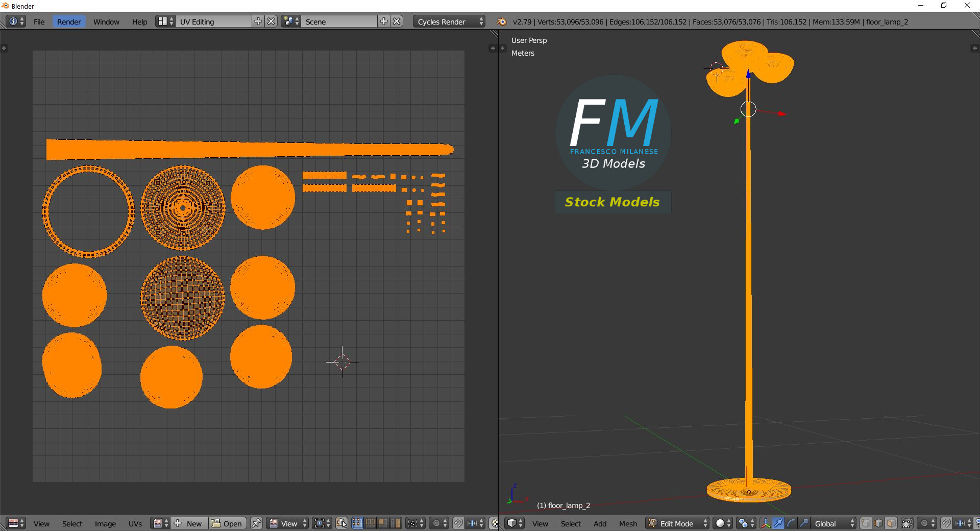
Task: Open the Cycles Render engine dropdown
Action: (449, 21)
